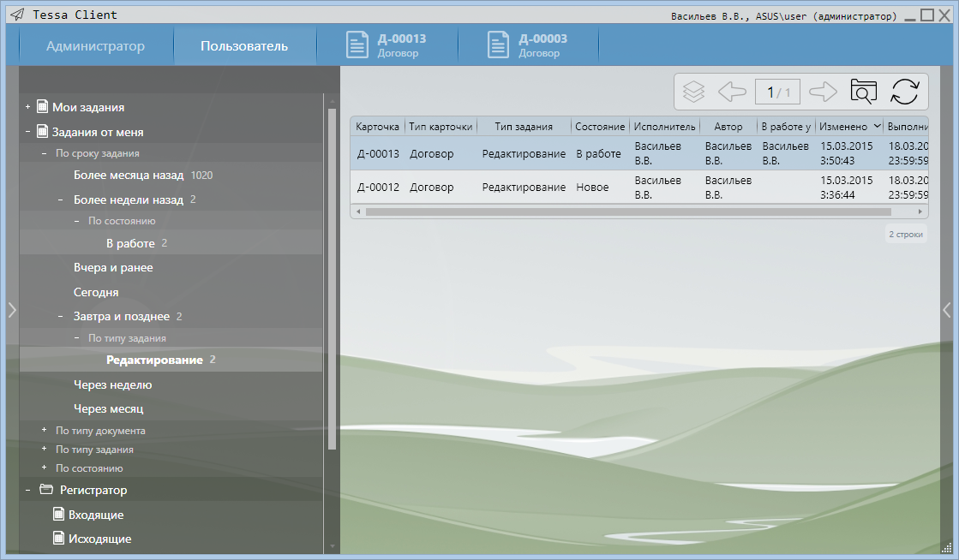
Task: Click the Входящие document icon
Action: point(58,515)
